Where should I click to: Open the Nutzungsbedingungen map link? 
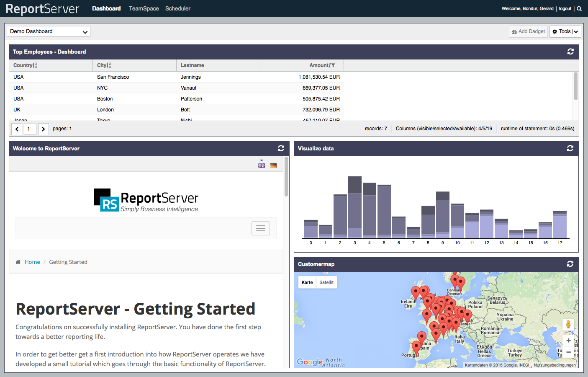pyautogui.click(x=555, y=365)
